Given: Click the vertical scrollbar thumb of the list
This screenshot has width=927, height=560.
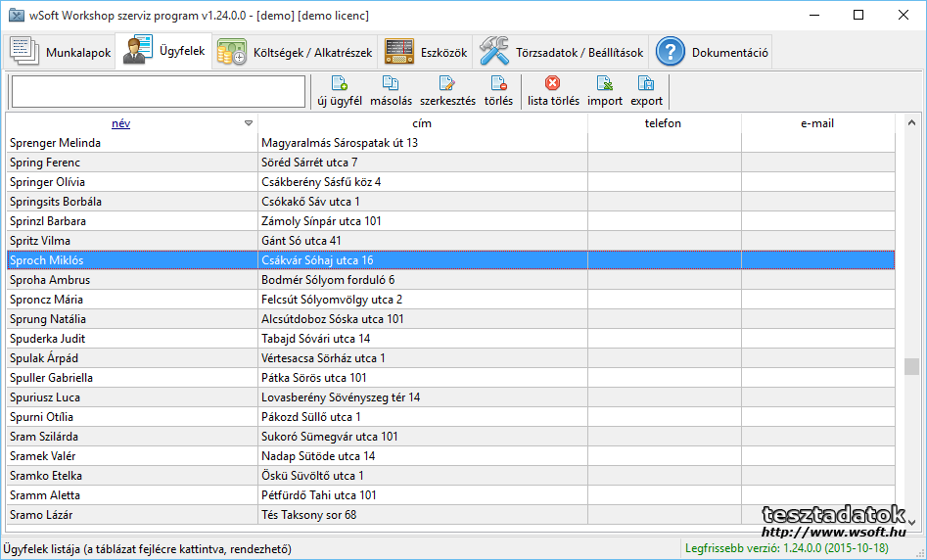Looking at the screenshot, I should (911, 366).
